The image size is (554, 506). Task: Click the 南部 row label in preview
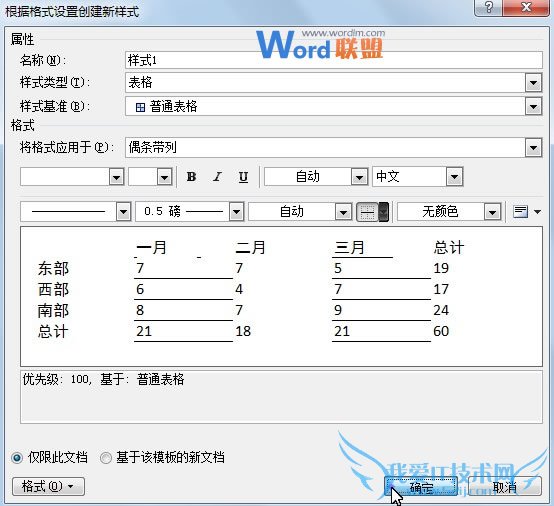53,311
